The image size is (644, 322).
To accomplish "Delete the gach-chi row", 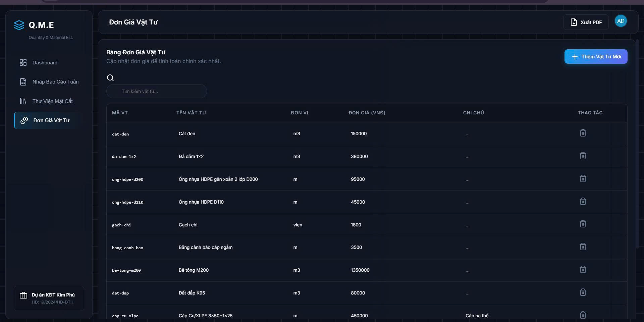I will tap(583, 224).
